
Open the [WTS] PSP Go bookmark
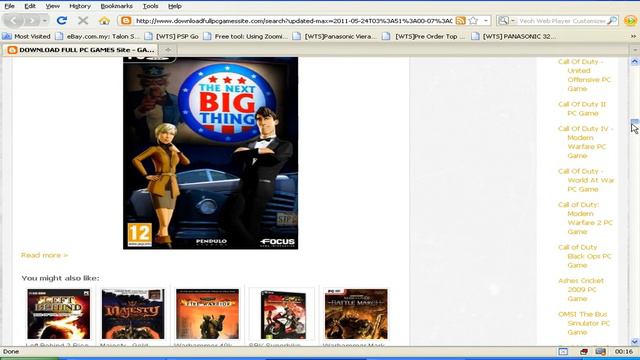click(x=172, y=36)
